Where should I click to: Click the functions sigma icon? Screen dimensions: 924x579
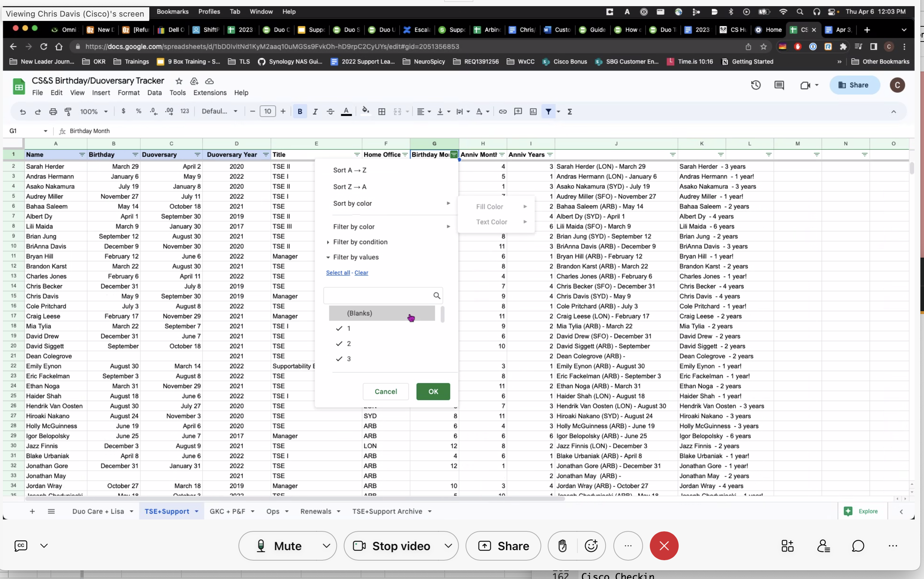pos(569,112)
